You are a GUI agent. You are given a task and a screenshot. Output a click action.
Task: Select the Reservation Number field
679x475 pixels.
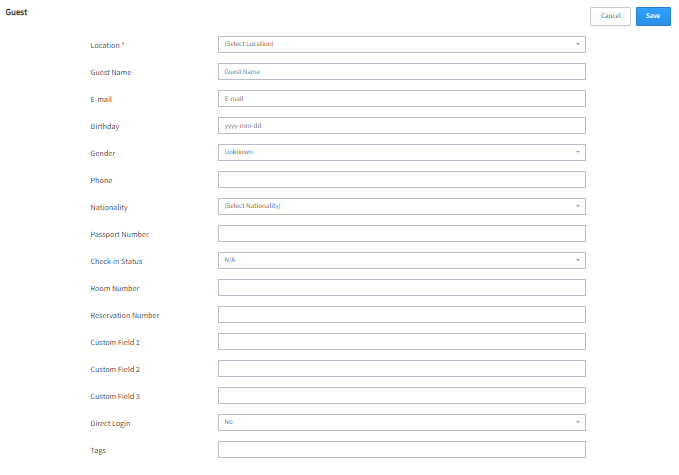click(x=402, y=315)
